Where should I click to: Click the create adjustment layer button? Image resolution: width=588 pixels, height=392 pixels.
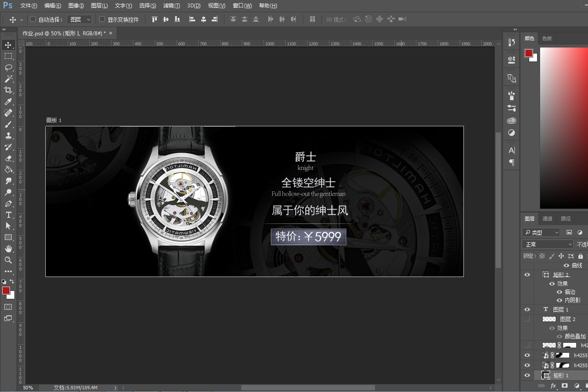(577, 386)
